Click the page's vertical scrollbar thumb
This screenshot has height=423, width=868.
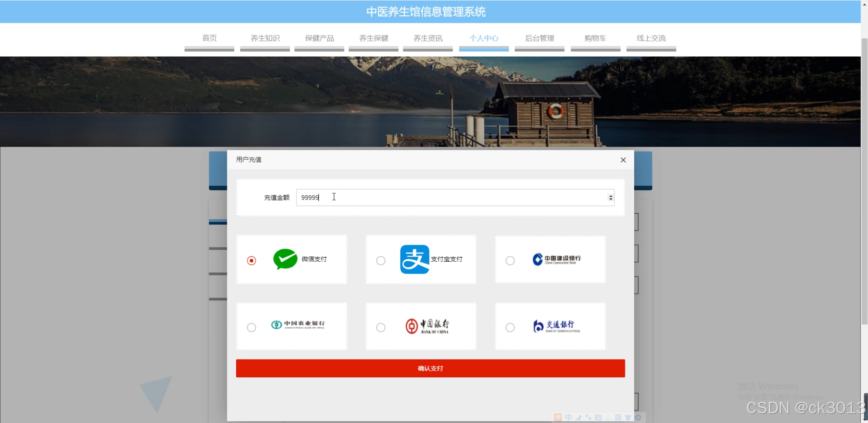click(x=864, y=182)
